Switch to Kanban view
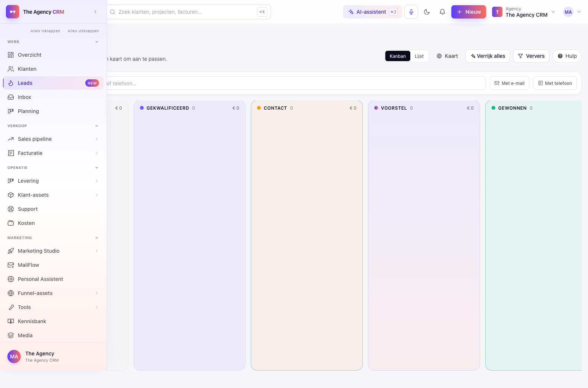 point(398,56)
